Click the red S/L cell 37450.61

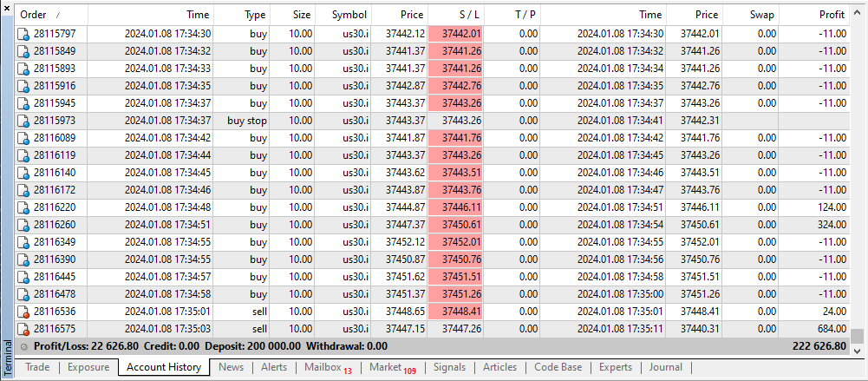coord(456,225)
